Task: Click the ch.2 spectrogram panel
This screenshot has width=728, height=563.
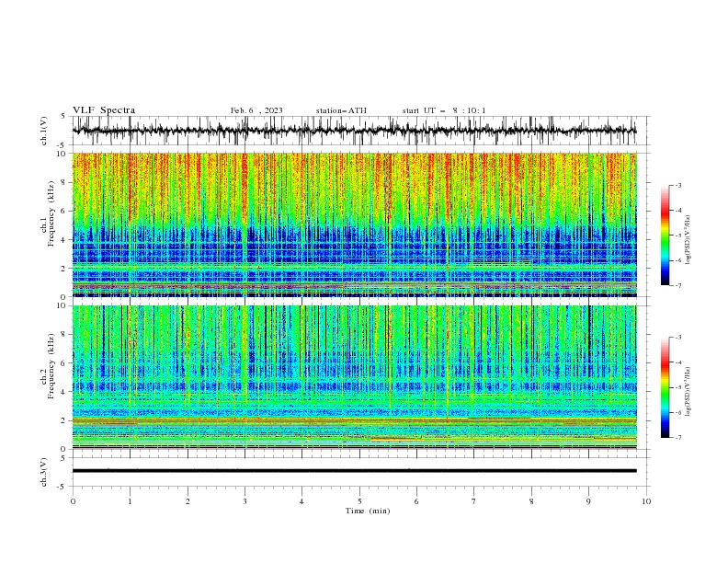Action: 354,377
